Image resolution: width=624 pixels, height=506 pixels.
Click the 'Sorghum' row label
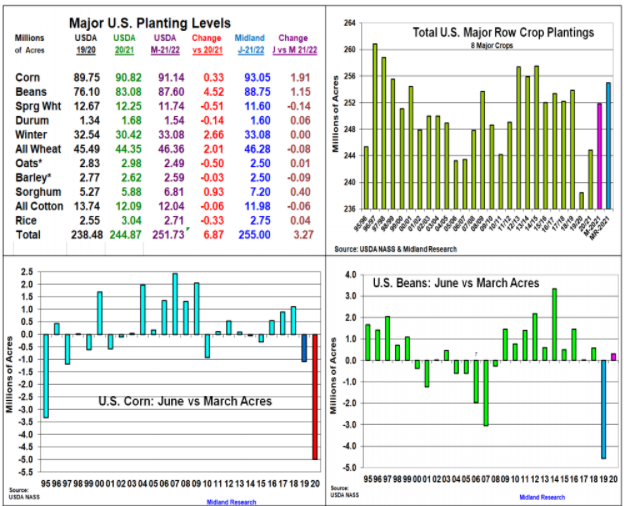38,192
